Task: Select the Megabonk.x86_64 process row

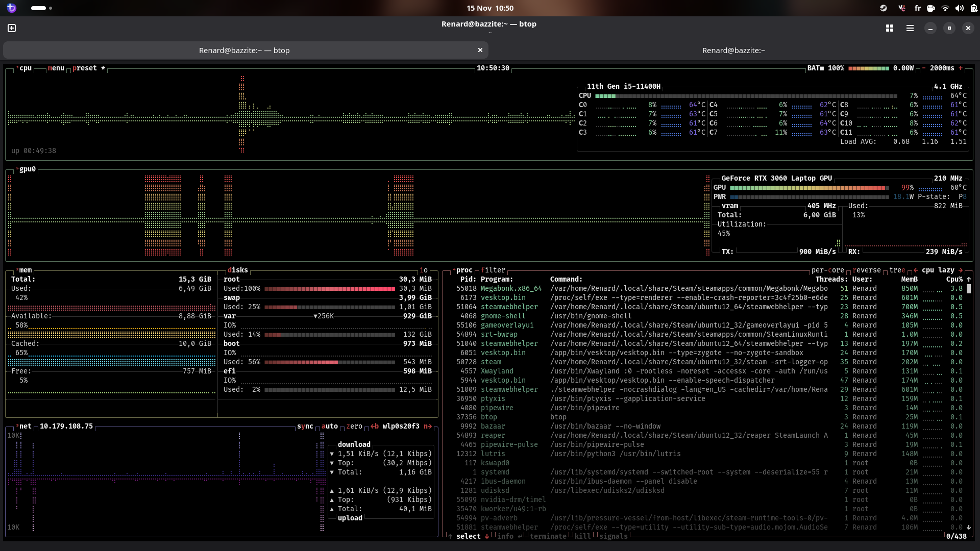Action: tap(511, 288)
